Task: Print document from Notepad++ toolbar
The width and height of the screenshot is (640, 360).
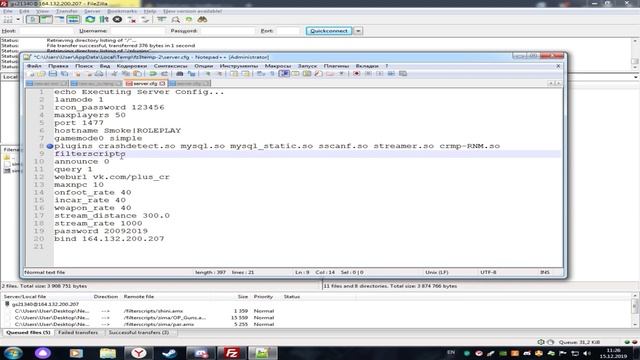Action: tap(99, 74)
